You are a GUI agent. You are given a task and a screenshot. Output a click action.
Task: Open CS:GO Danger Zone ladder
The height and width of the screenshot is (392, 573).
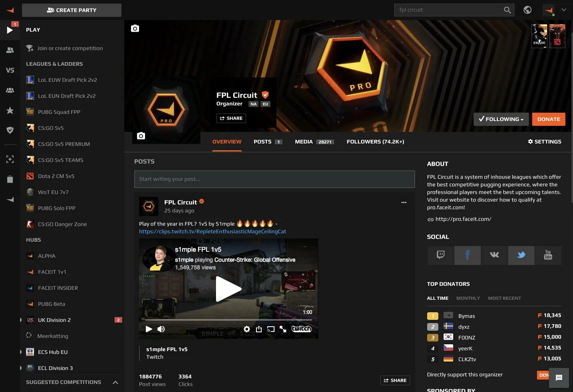pyautogui.click(x=62, y=224)
